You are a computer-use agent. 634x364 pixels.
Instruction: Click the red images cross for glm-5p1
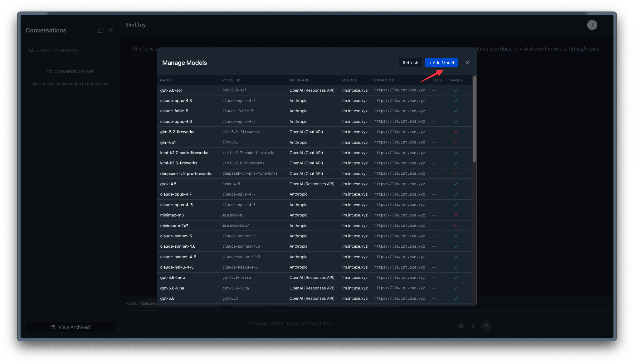(456, 143)
